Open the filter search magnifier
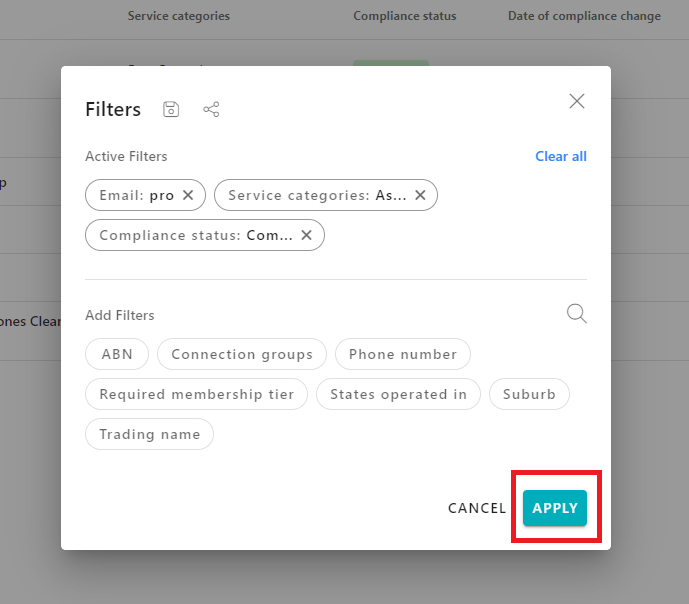This screenshot has width=689, height=604. pos(577,314)
